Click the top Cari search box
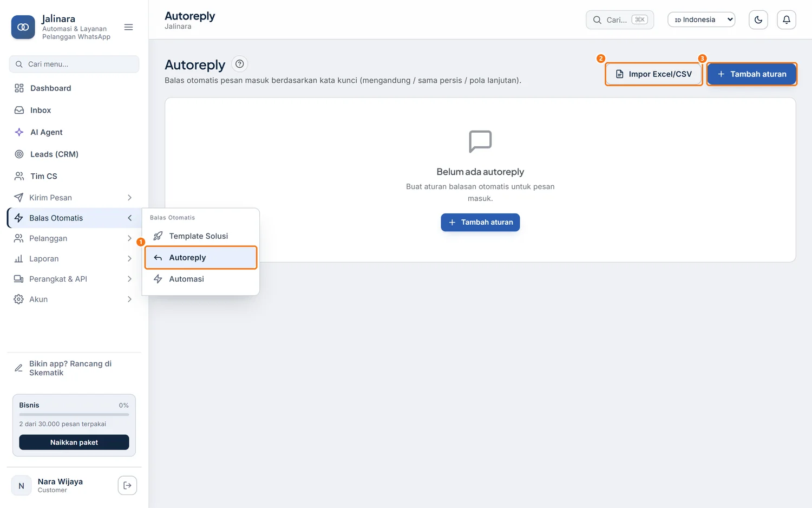Image resolution: width=812 pixels, height=508 pixels. 620,19
